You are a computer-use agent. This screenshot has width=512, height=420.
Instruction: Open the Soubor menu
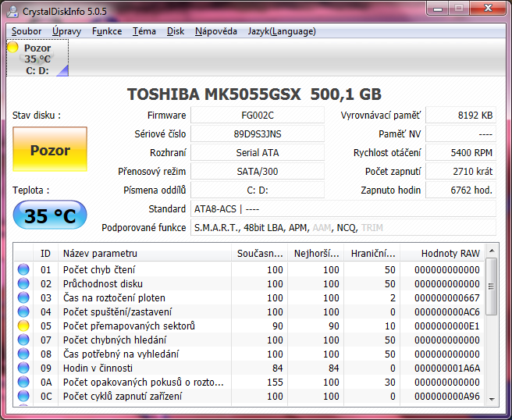pos(27,31)
